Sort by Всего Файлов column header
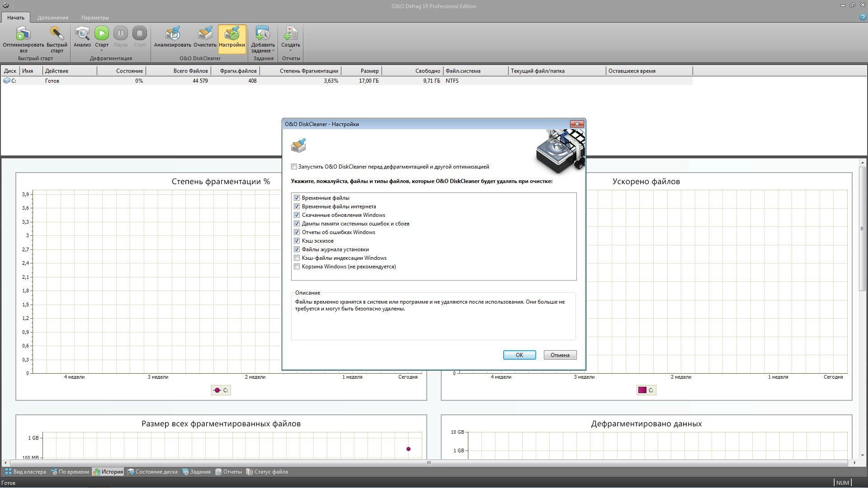This screenshot has width=868, height=488. pyautogui.click(x=179, y=71)
